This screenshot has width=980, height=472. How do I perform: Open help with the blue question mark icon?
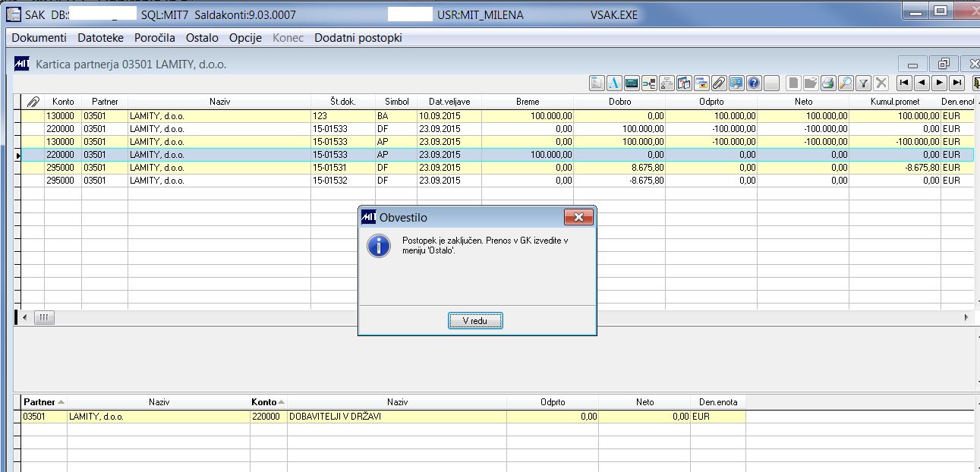pos(753,83)
